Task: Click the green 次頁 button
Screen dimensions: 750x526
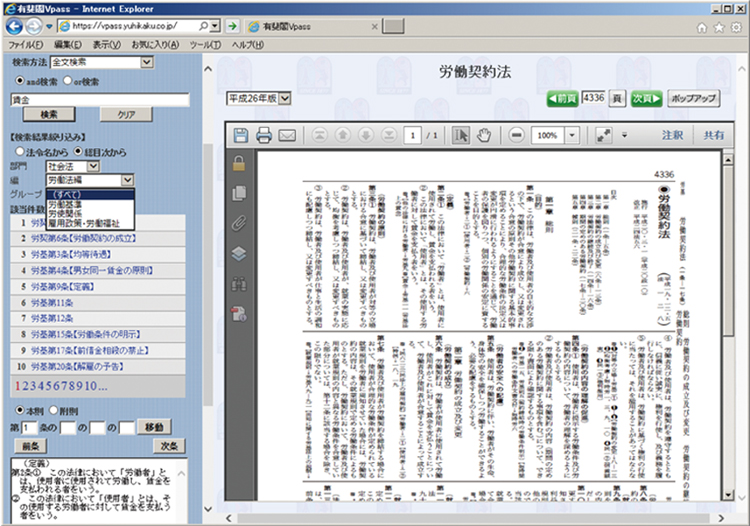Action: pos(646,99)
